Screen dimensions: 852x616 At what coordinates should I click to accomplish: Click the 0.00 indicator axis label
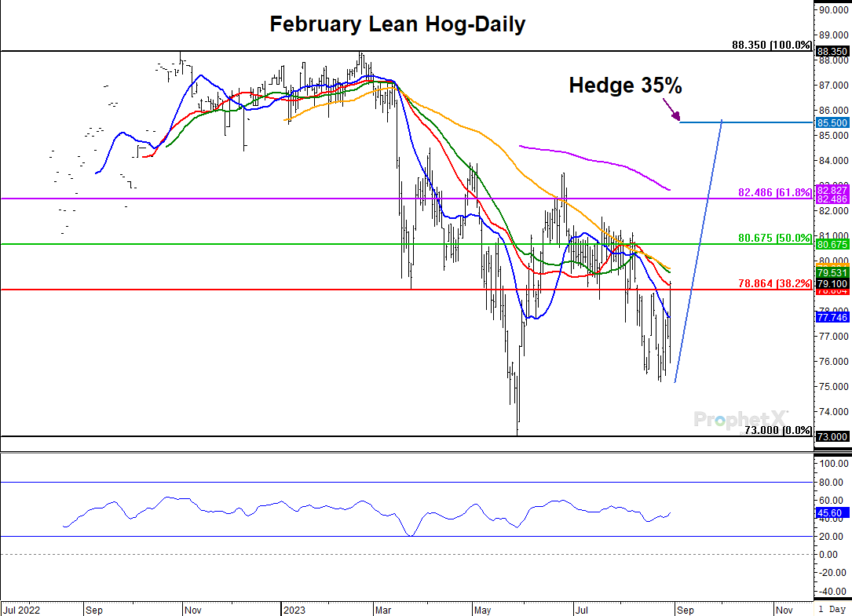tap(829, 555)
